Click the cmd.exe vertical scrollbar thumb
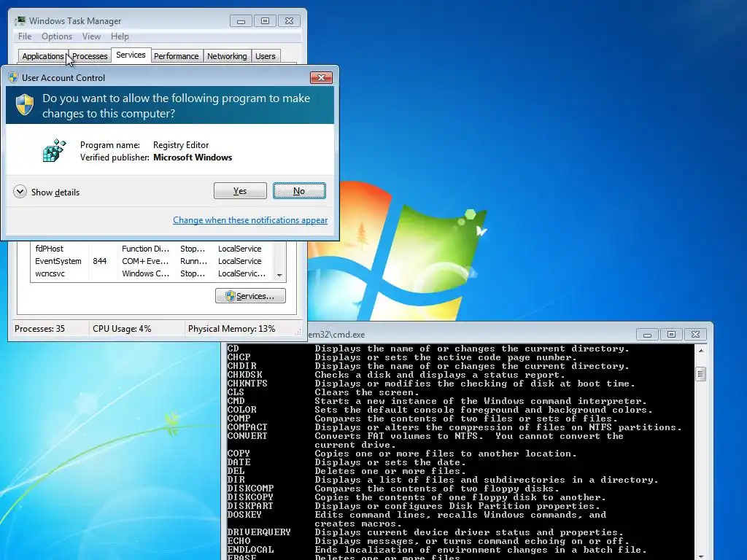Screen dimensions: 747x560 [x=701, y=374]
